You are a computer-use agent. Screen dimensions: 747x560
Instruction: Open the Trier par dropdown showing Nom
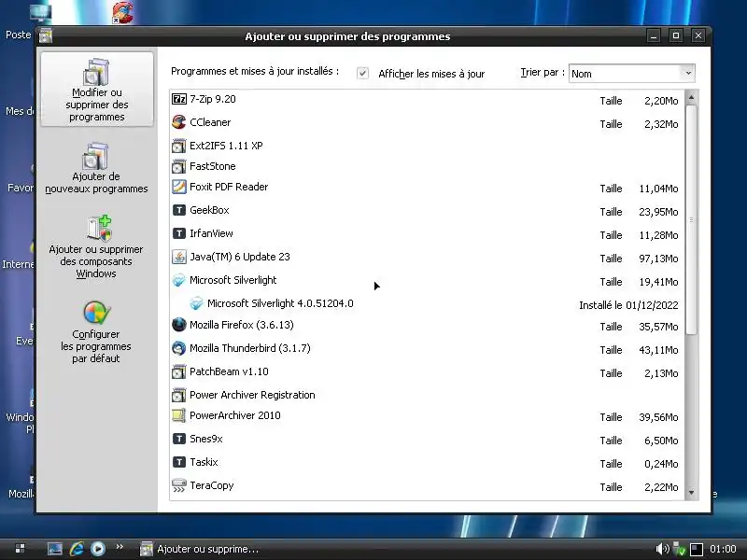(x=632, y=74)
